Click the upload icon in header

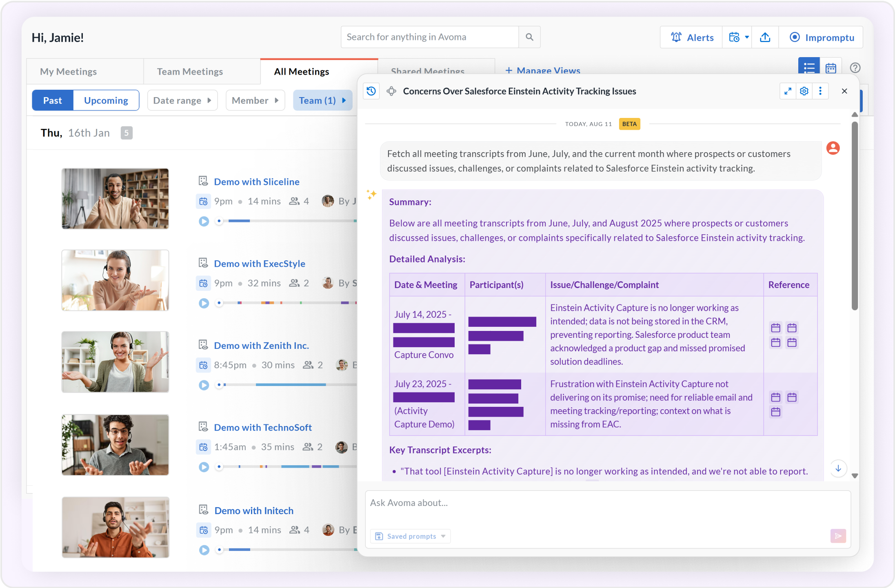tap(765, 38)
